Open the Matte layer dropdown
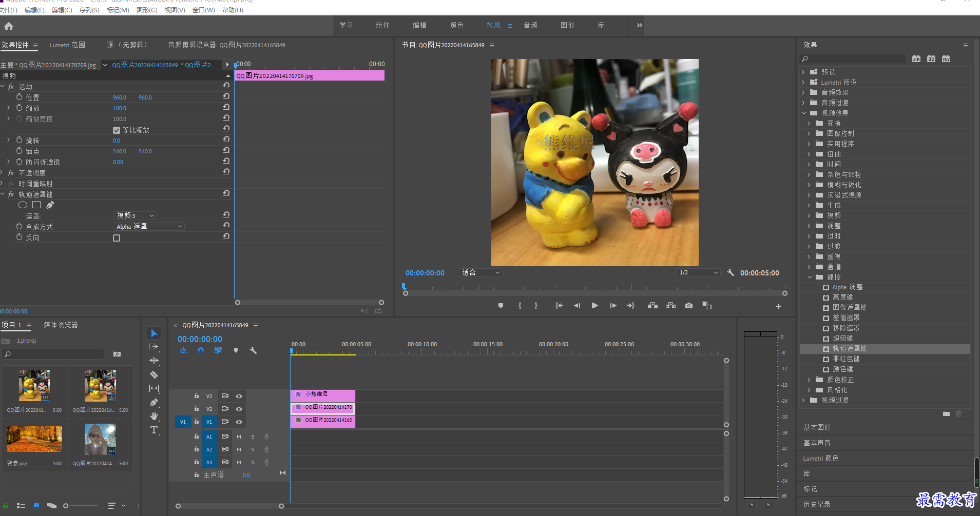 pyautogui.click(x=134, y=215)
